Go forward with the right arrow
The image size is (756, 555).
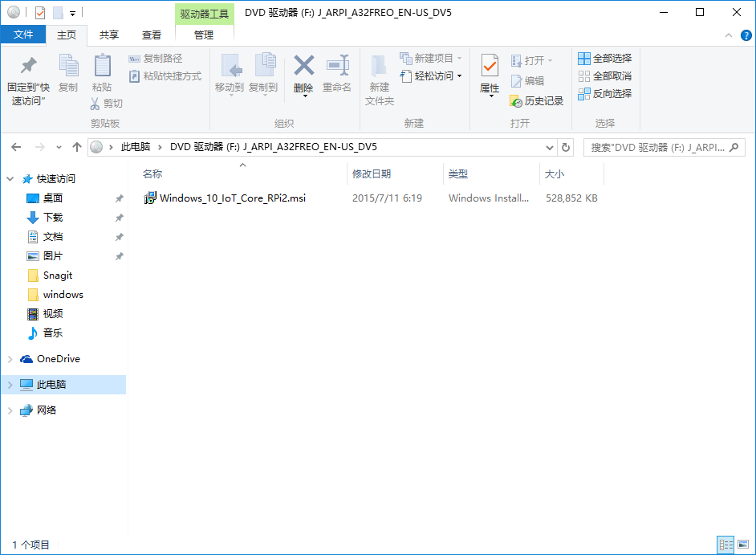click(x=40, y=147)
